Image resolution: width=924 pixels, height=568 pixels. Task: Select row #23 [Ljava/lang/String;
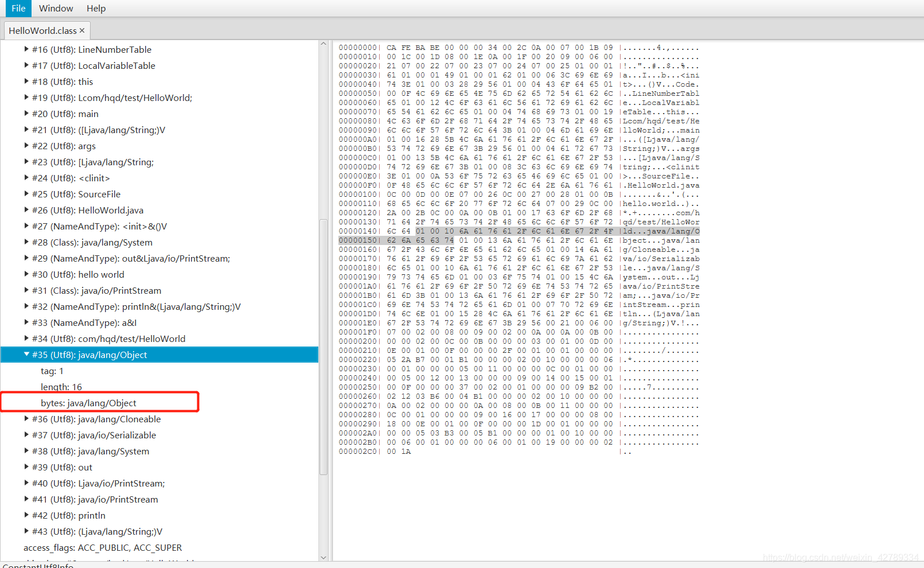(x=159, y=162)
